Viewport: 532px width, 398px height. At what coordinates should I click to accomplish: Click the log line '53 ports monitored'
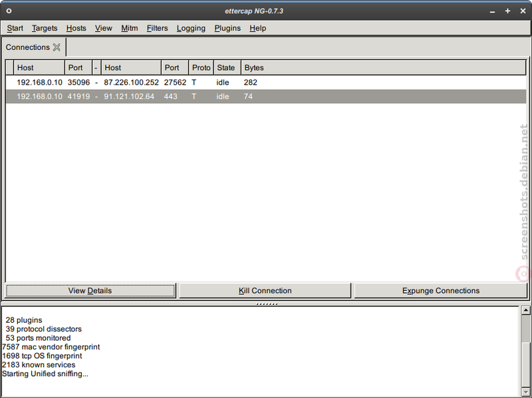pos(38,338)
